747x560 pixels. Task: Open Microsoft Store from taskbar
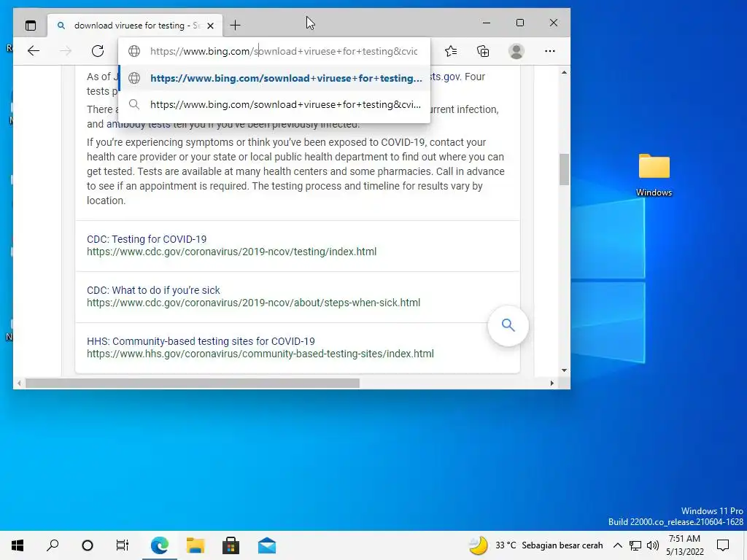[x=231, y=545]
